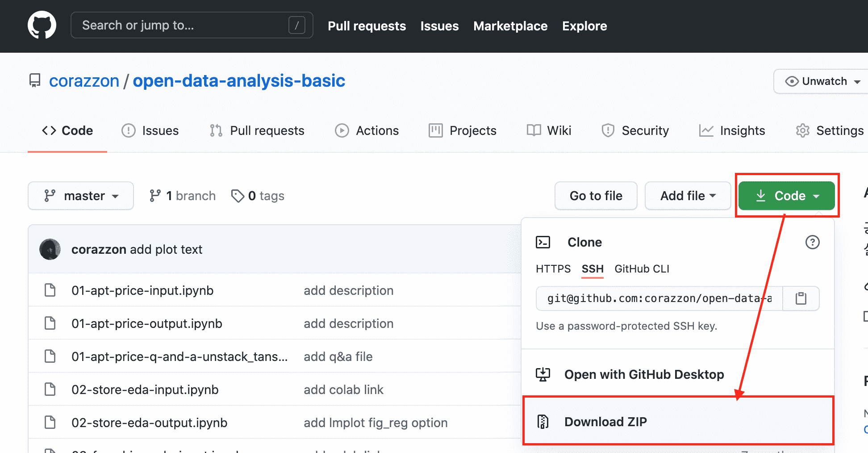The image size is (868, 453).
Task: Click the ZIP file icon
Action: point(543,422)
